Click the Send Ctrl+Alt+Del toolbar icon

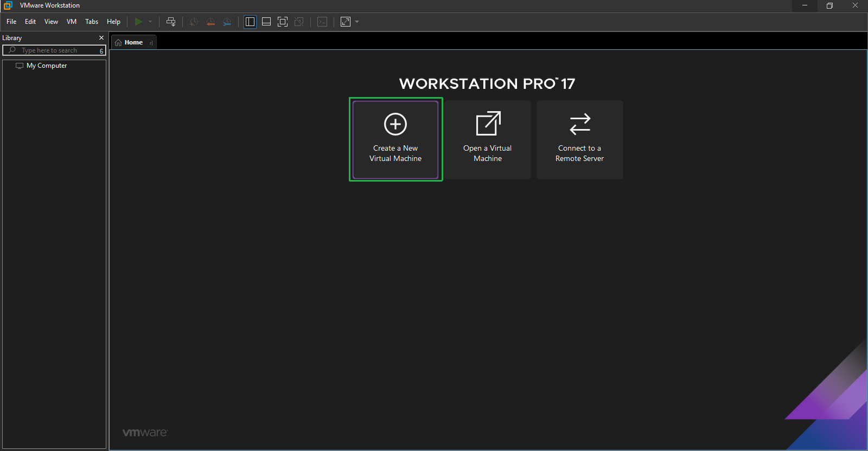pos(171,22)
